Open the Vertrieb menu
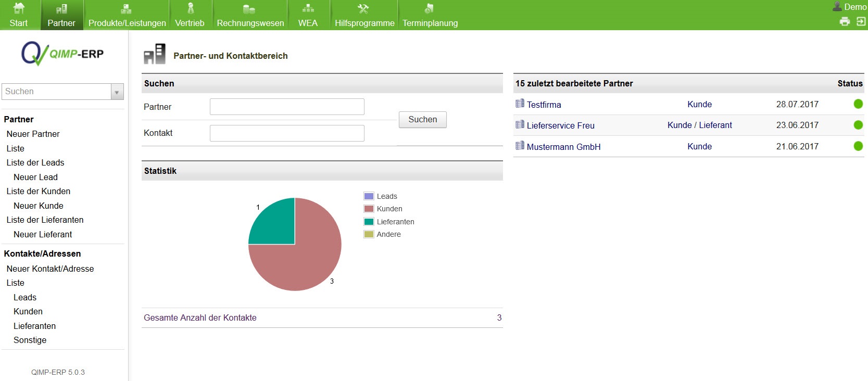Image resolution: width=868 pixels, height=381 pixels. 190,15
